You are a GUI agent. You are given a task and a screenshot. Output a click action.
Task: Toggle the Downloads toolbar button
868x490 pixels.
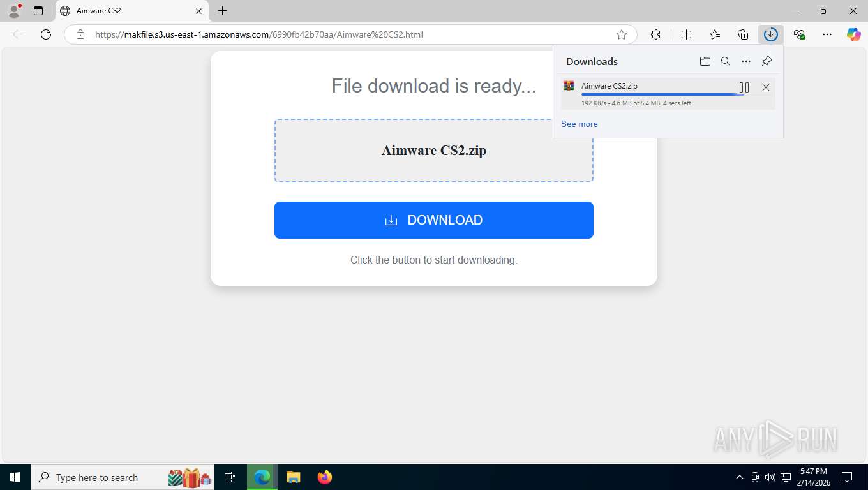tap(771, 34)
